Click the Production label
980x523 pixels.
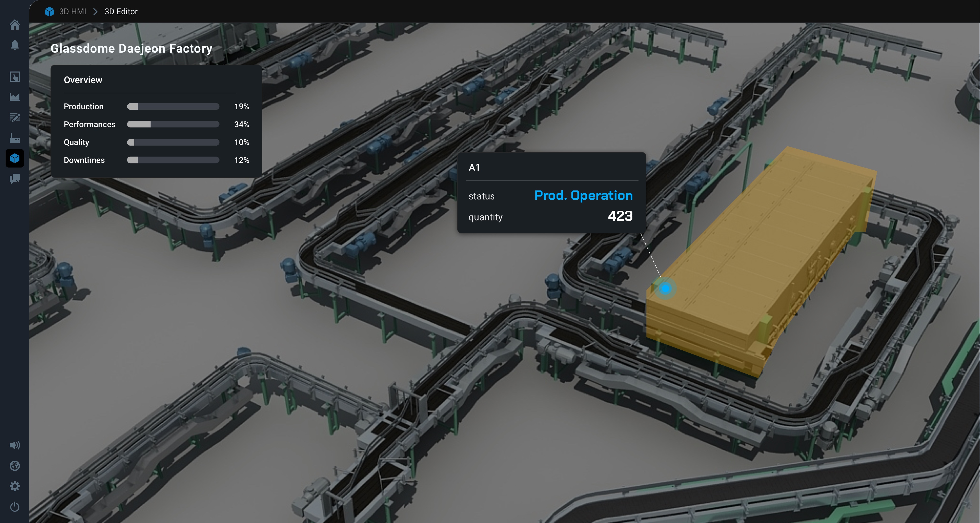(x=84, y=106)
